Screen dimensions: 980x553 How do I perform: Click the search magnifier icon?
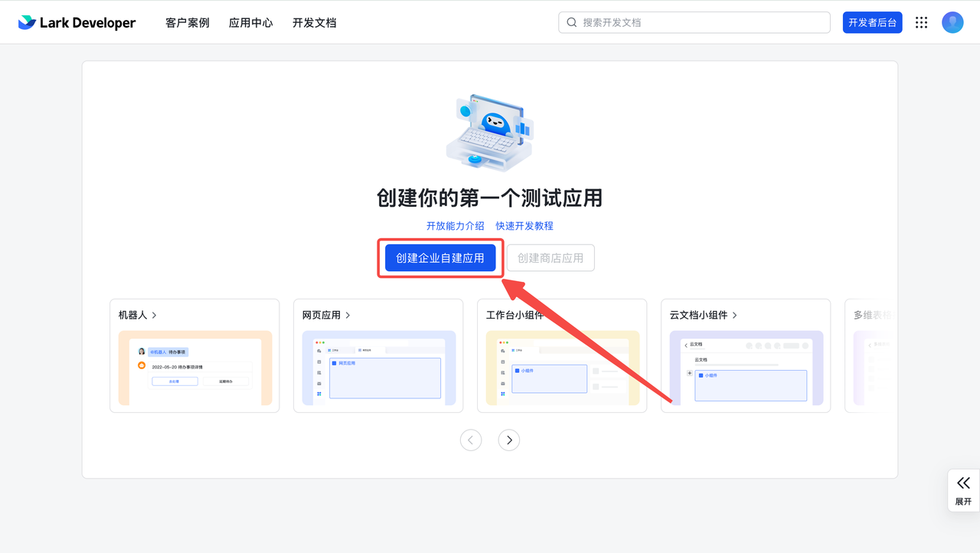[x=571, y=22]
